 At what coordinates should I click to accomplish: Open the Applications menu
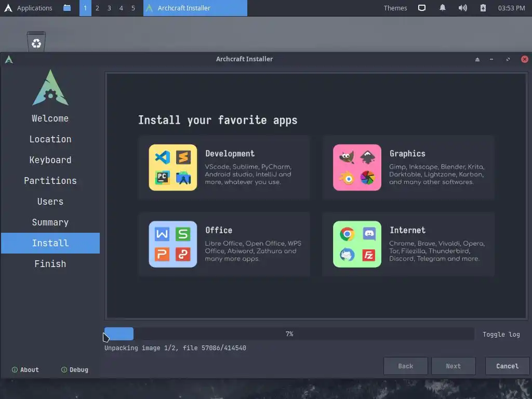coord(35,8)
